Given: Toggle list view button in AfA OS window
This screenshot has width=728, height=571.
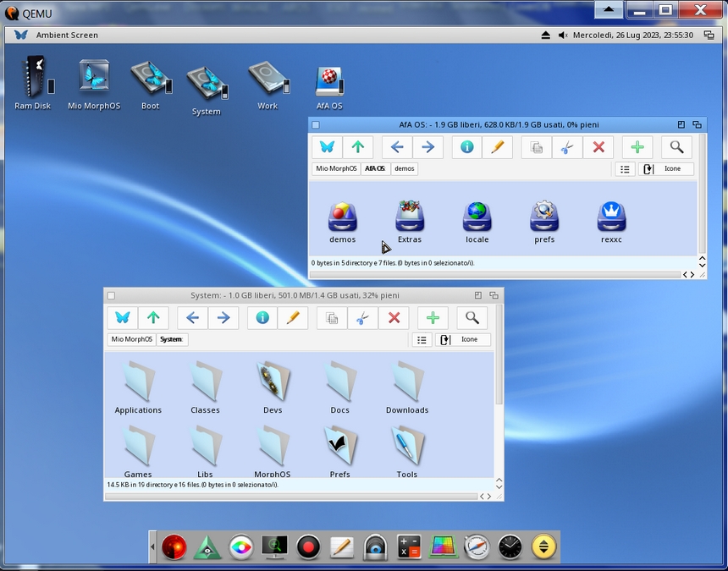Looking at the screenshot, I should tap(625, 169).
